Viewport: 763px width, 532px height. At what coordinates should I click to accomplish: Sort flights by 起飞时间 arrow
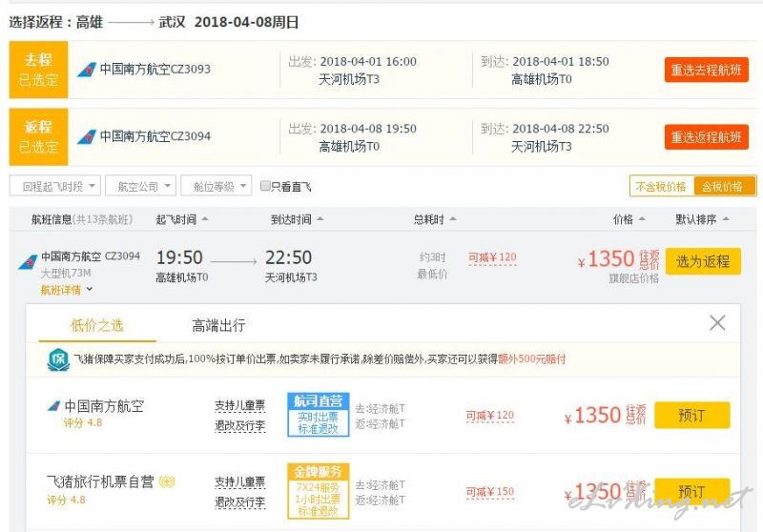tap(205, 219)
